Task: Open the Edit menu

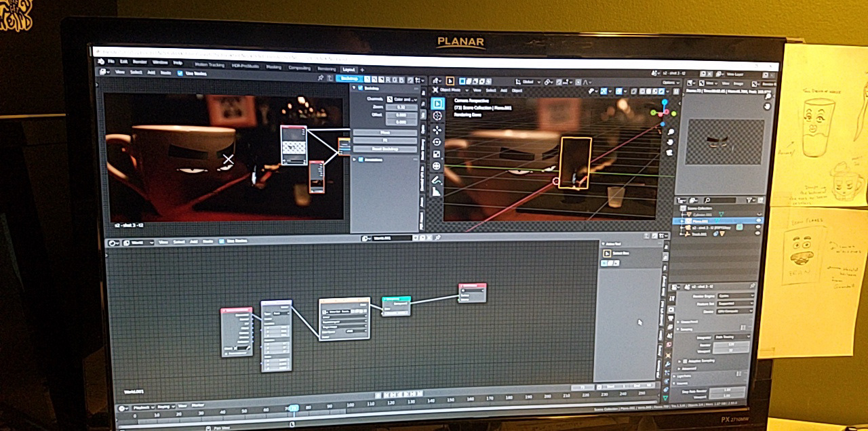Action: coord(123,62)
